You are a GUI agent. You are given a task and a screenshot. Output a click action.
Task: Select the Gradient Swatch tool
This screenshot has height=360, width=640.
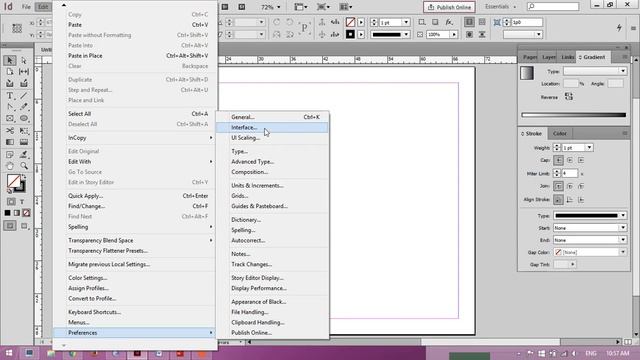10,142
